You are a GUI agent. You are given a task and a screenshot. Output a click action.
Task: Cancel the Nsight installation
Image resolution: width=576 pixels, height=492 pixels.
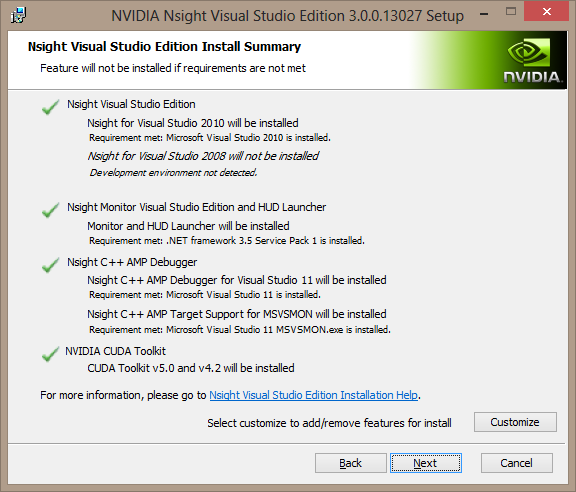click(x=516, y=463)
